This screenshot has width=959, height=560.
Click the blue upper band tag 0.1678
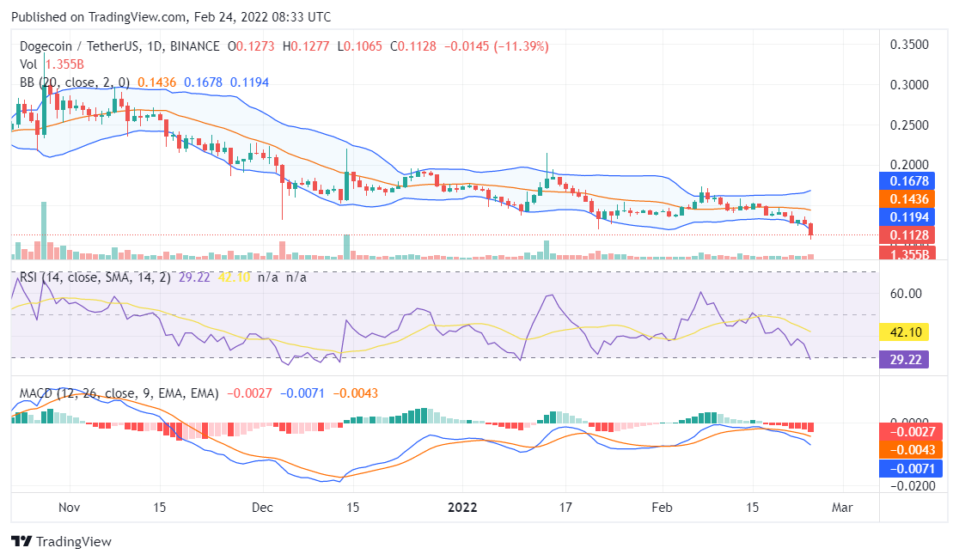[x=911, y=181]
